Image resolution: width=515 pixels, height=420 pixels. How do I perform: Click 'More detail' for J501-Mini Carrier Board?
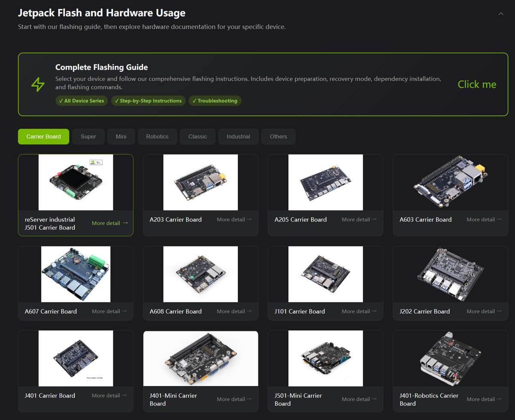pos(359,399)
